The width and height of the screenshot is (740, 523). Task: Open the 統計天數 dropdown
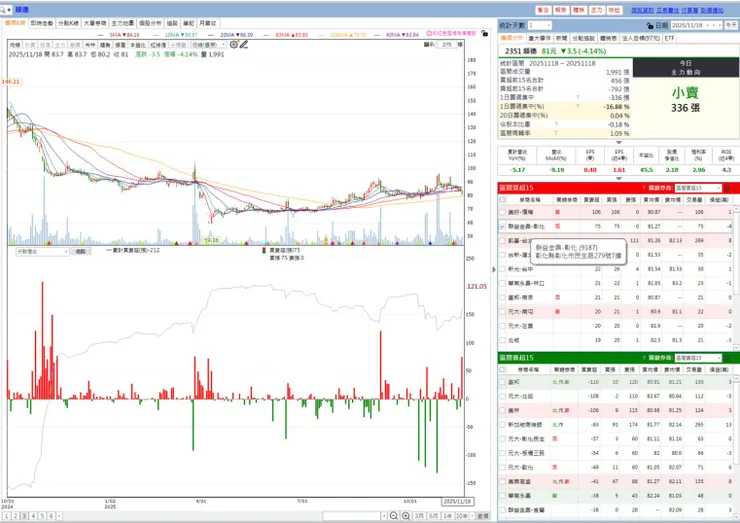[x=539, y=25]
